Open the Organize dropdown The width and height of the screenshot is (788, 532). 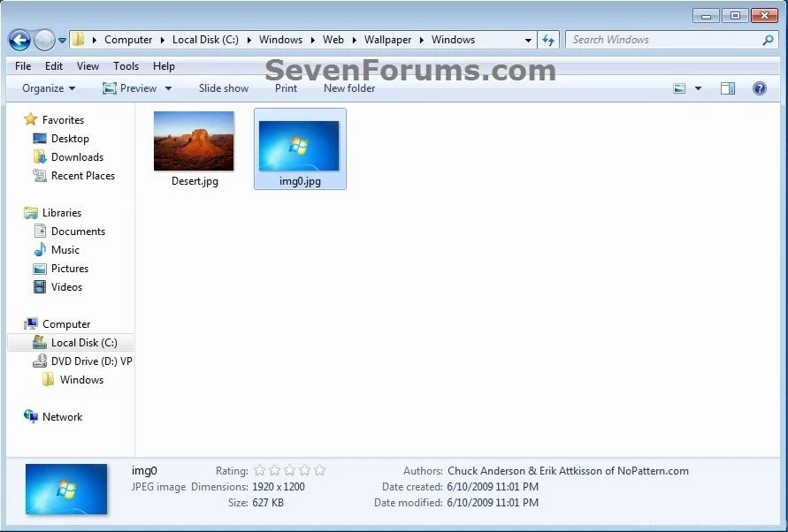(49, 88)
